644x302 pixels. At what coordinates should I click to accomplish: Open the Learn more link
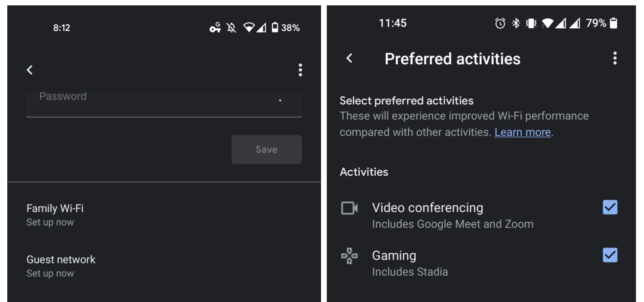522,132
